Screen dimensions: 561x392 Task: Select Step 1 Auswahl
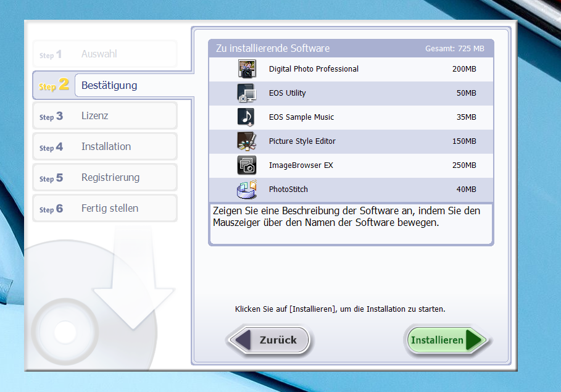(x=105, y=54)
